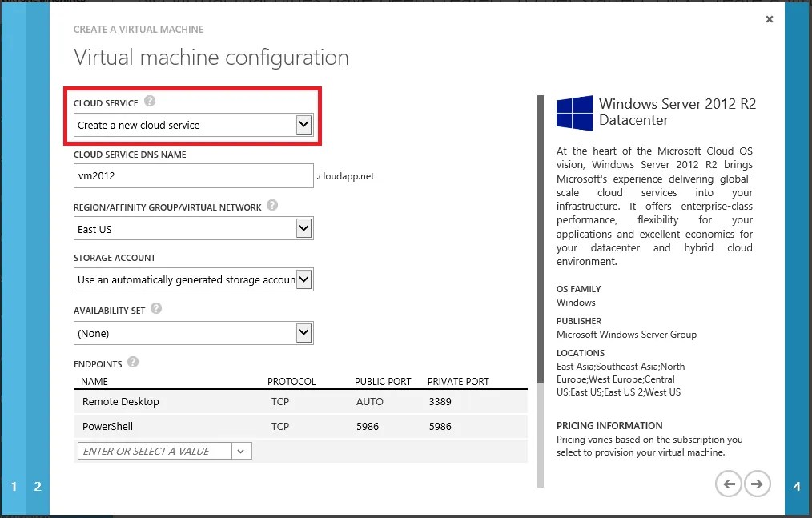Screen dimensions: 812x518
Task: Go to next wizard page arrow
Action: [x=757, y=484]
